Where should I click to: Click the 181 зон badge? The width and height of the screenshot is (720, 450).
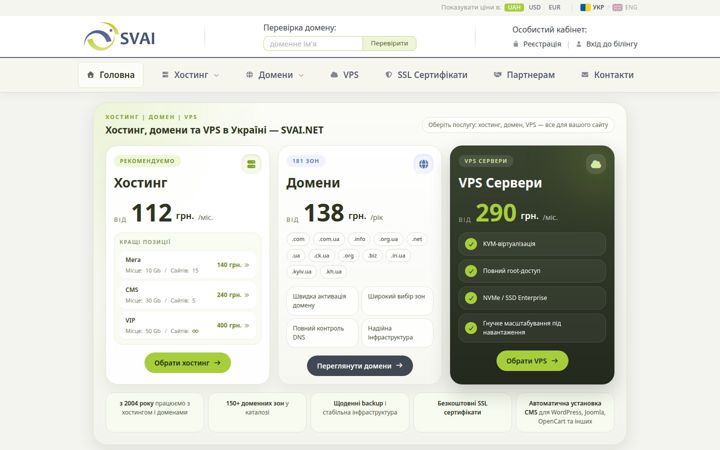[x=306, y=161]
